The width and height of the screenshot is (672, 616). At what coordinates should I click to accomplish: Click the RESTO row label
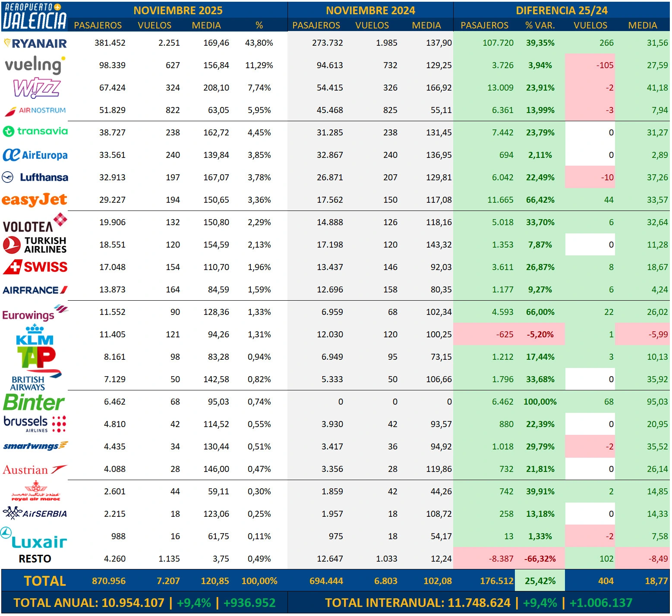coord(35,559)
